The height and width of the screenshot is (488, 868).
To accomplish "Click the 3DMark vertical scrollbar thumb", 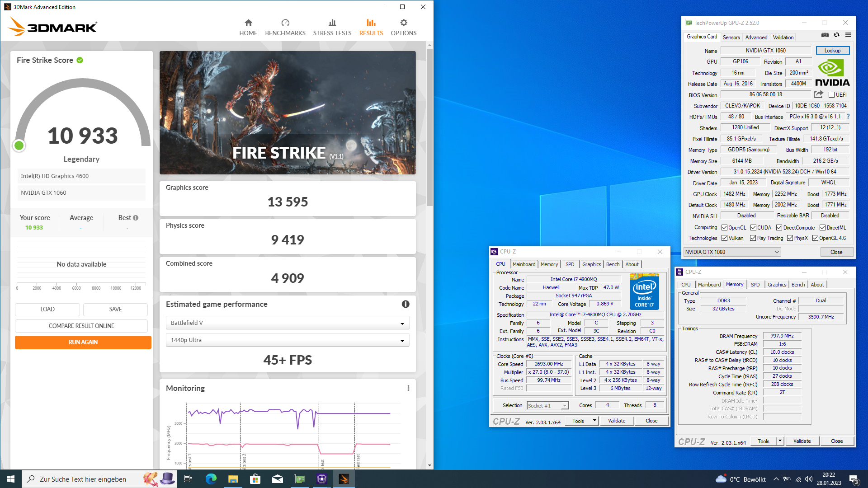I will point(429,127).
